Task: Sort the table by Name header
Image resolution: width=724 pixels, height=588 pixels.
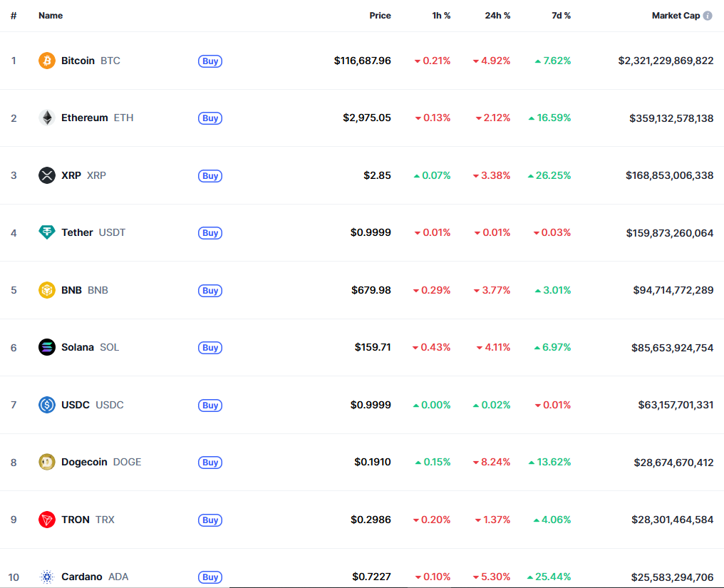Action: pos(51,16)
